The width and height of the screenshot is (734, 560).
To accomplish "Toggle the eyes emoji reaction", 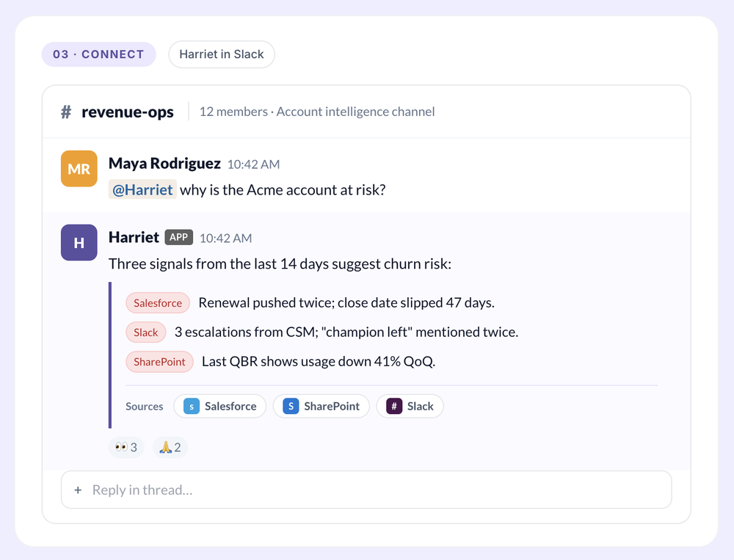I will pos(126,447).
